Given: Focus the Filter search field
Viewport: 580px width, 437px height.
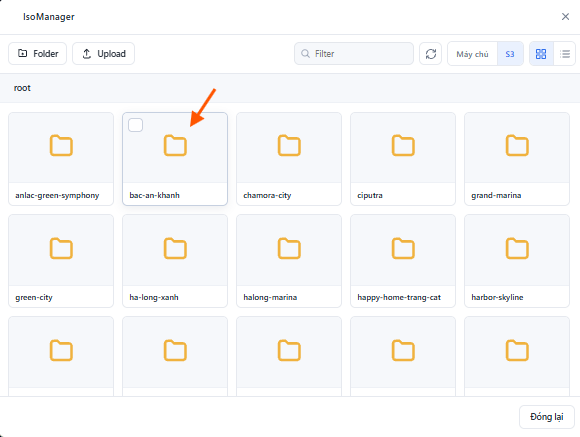Looking at the screenshot, I should (x=354, y=54).
